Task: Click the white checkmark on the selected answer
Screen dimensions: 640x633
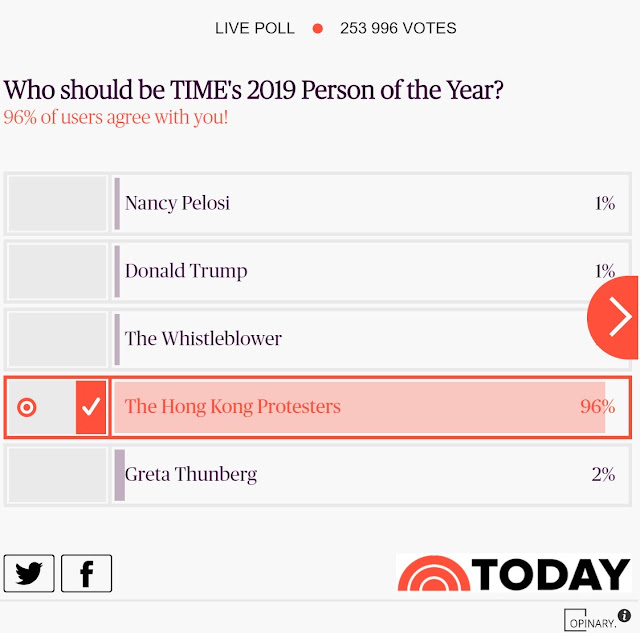Action: click(91, 407)
